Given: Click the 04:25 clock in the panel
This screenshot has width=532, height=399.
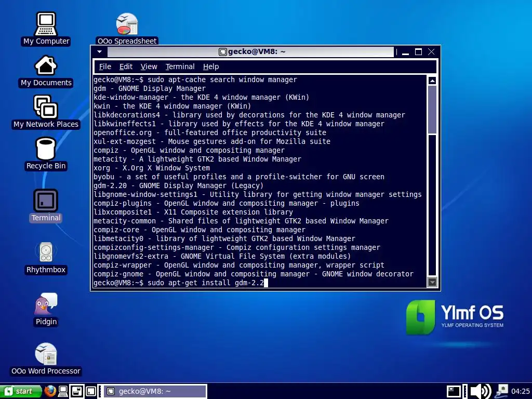Looking at the screenshot, I should pyautogui.click(x=520, y=391).
